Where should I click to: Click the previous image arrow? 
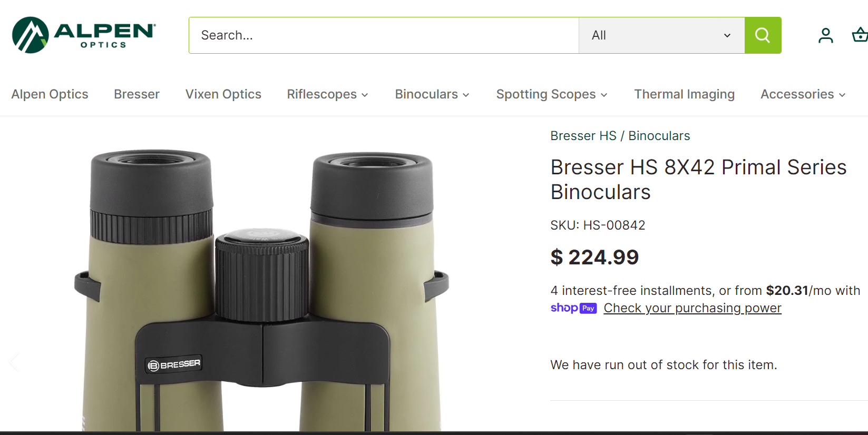[14, 362]
